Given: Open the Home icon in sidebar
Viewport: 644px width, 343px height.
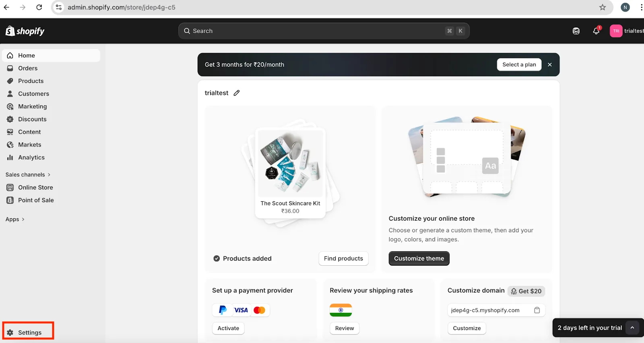Looking at the screenshot, I should click(x=10, y=56).
